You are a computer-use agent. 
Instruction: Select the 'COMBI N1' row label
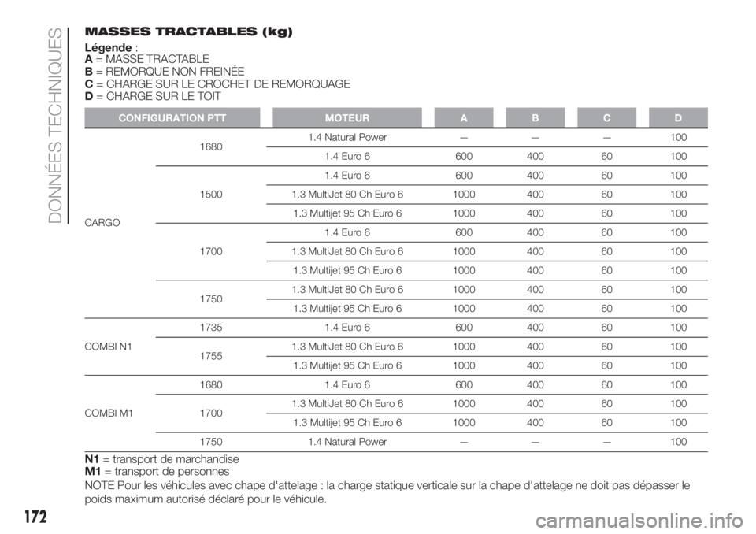tap(108, 347)
